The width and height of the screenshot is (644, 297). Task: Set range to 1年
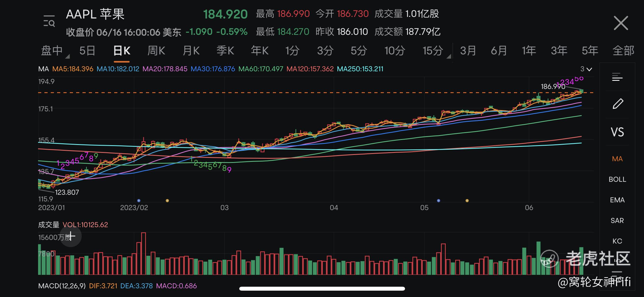coord(529,50)
